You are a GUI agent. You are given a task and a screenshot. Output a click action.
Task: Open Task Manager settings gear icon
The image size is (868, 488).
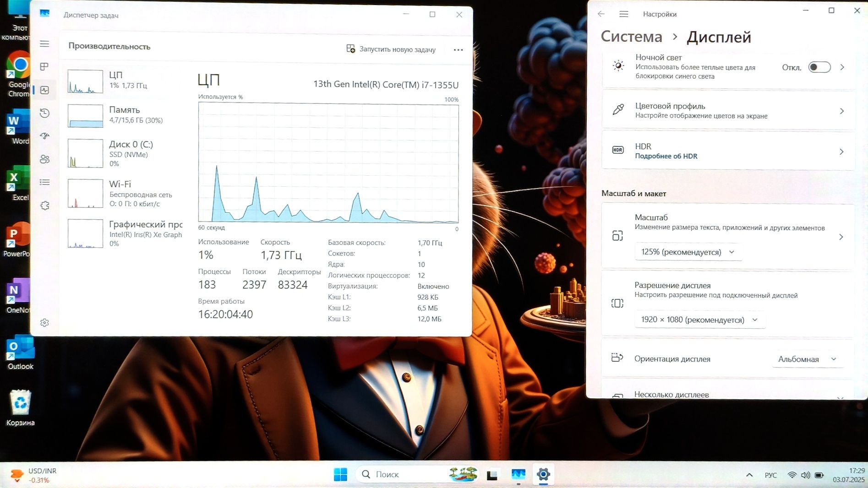[x=44, y=323]
